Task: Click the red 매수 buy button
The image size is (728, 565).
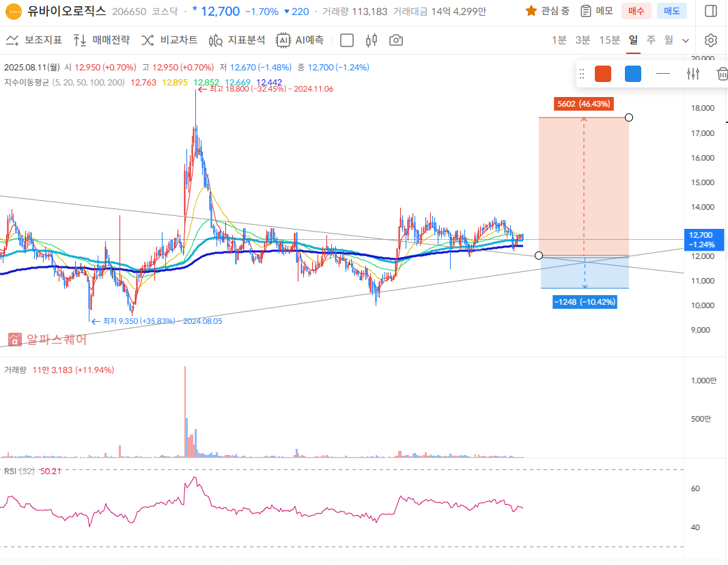Action: [636, 11]
